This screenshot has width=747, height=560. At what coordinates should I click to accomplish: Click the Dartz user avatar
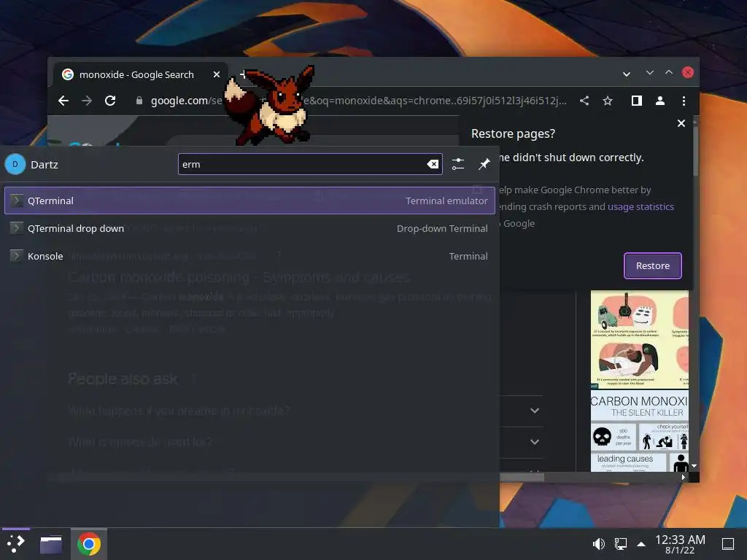[15, 164]
